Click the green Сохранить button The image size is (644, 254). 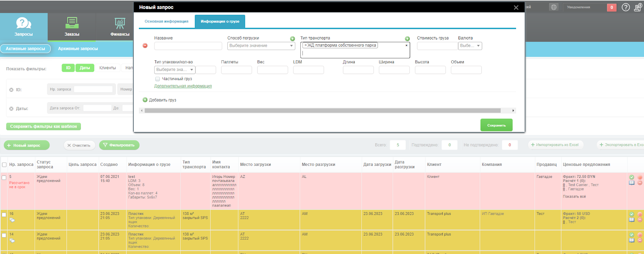pos(496,125)
